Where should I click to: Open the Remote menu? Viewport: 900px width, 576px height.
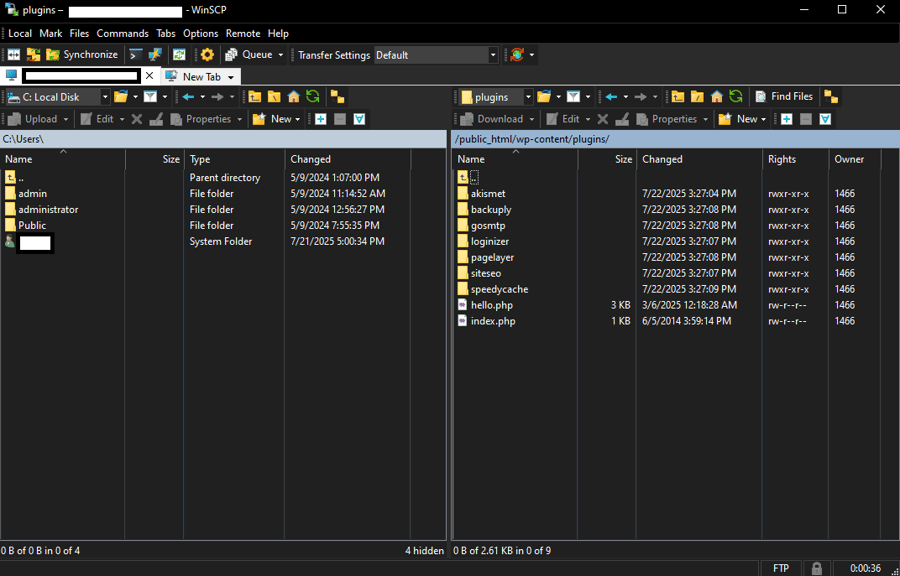243,33
